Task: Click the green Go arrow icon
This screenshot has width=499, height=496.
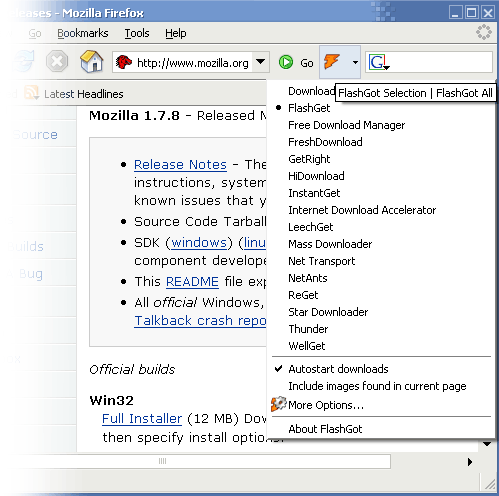Action: pyautogui.click(x=286, y=62)
